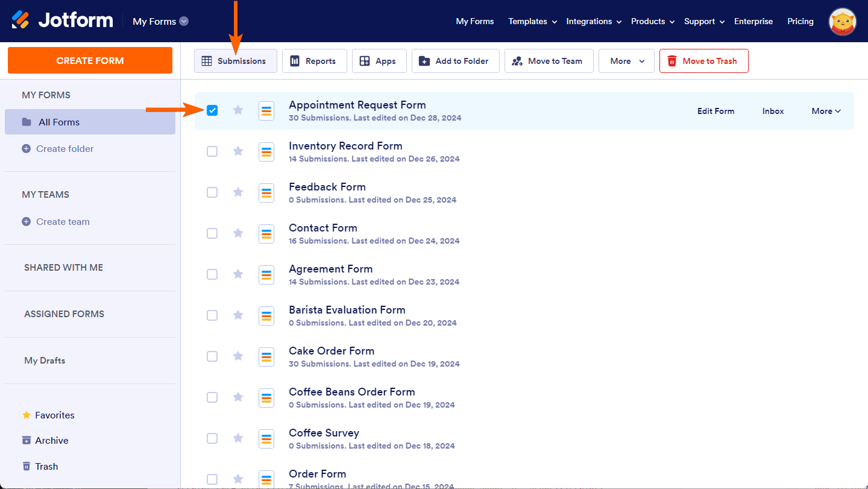Viewport: 868px width, 489px height.
Task: Check the Cake Order Form checkbox
Action: [212, 356]
